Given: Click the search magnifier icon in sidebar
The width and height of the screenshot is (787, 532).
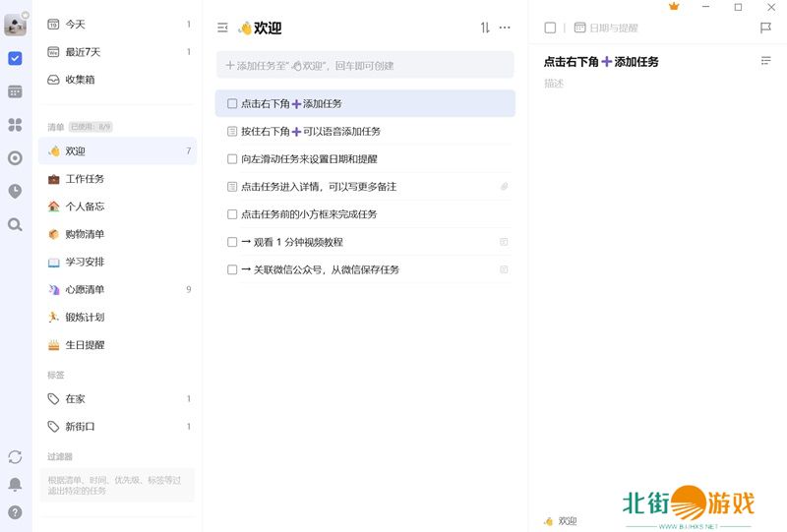Looking at the screenshot, I should [15, 224].
